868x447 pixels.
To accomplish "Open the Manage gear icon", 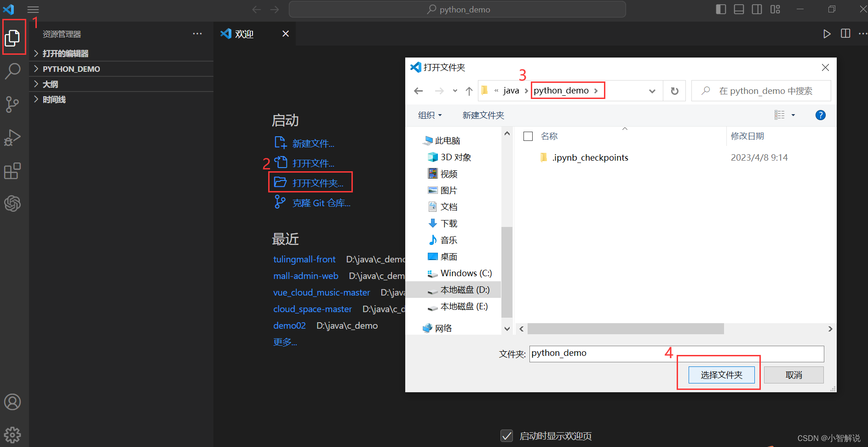I will pos(13,435).
